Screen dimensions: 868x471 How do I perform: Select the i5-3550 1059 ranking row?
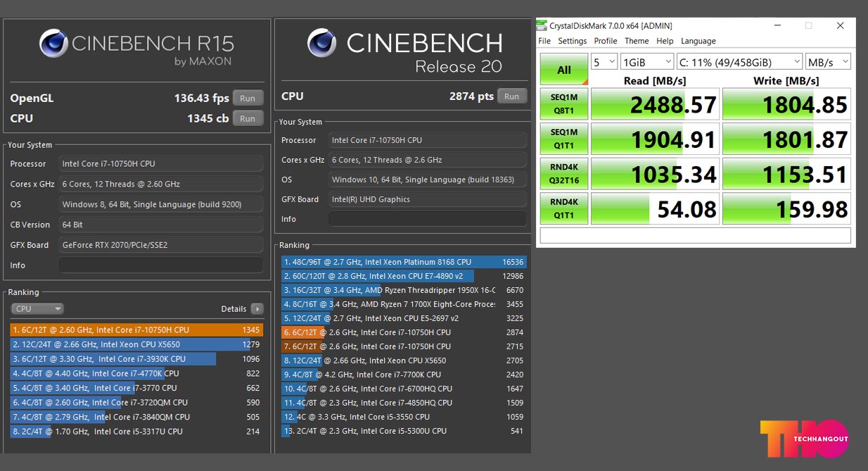coord(404,417)
